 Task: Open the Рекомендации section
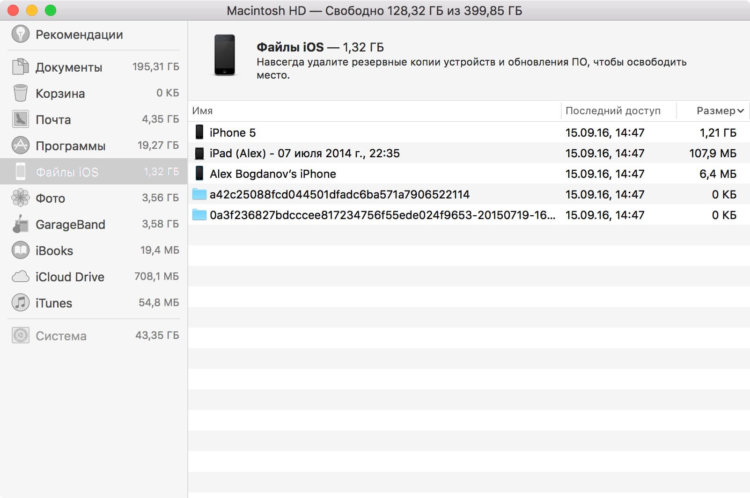coord(79,34)
